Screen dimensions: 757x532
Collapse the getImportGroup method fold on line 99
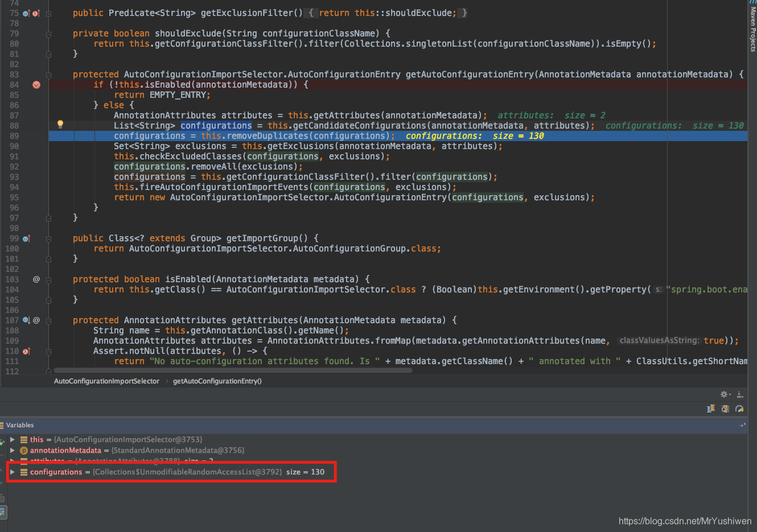point(48,238)
